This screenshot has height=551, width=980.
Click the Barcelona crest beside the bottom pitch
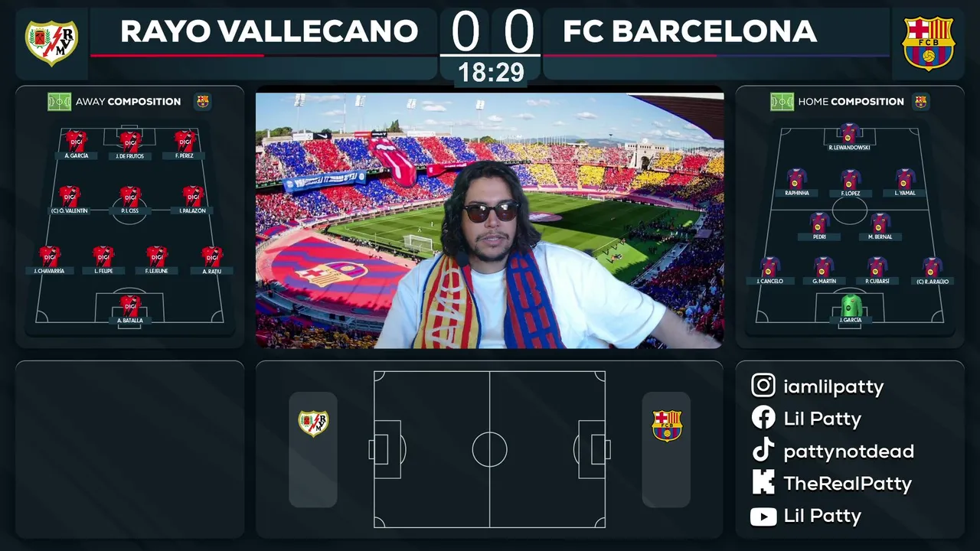click(666, 425)
